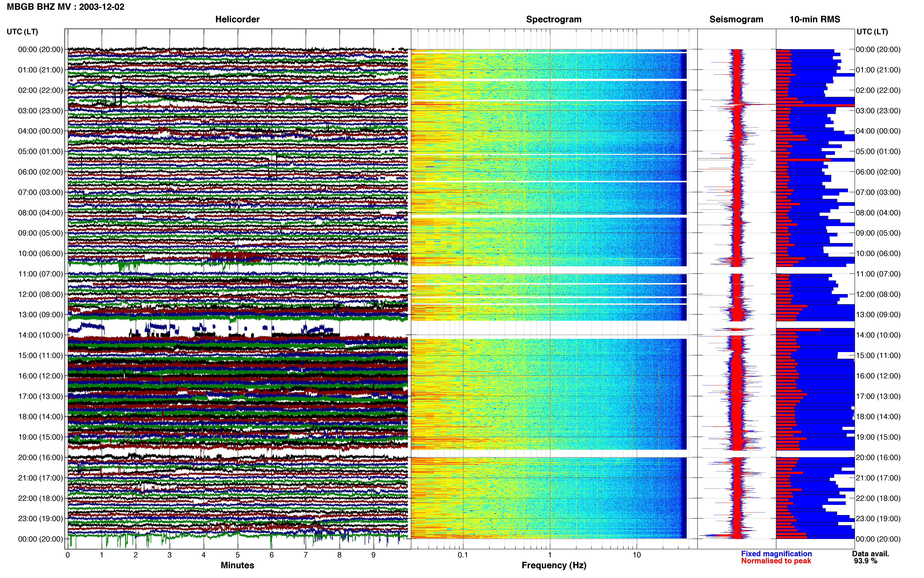Click the '10-min RMS' panel heading
Image resolution: width=924 pixels, height=578 pixels.
(x=815, y=20)
